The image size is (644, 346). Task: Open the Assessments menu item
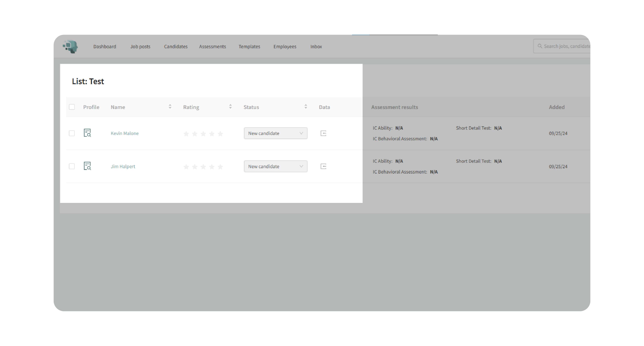click(212, 47)
